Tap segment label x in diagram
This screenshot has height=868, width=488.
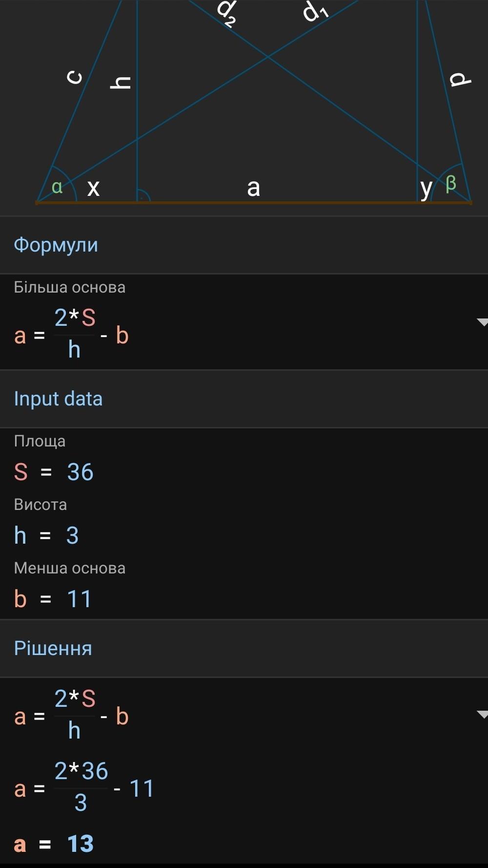93,188
